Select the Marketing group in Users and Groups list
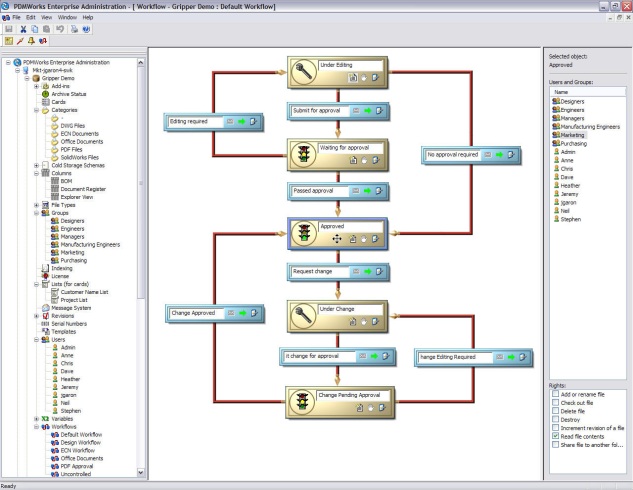The width and height of the screenshot is (633, 490). tap(572, 135)
